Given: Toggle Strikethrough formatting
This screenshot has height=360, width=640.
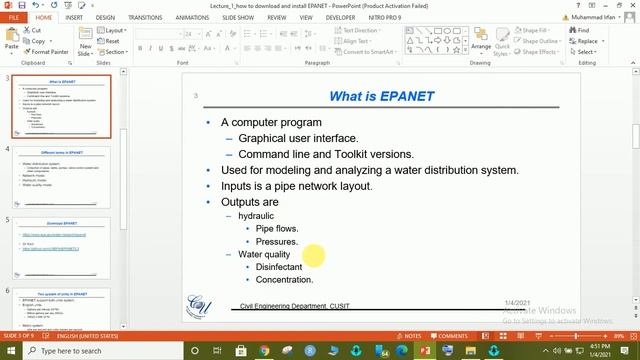Looking at the screenshot, I should tap(182, 49).
